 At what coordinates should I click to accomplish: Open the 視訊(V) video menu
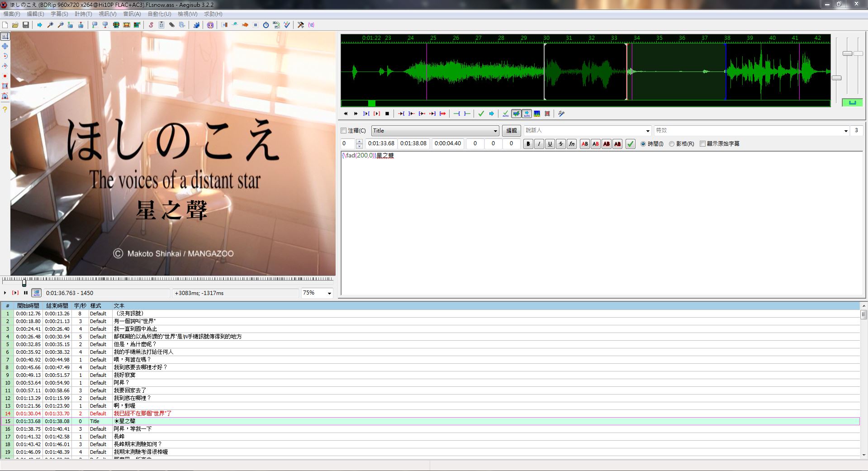108,14
